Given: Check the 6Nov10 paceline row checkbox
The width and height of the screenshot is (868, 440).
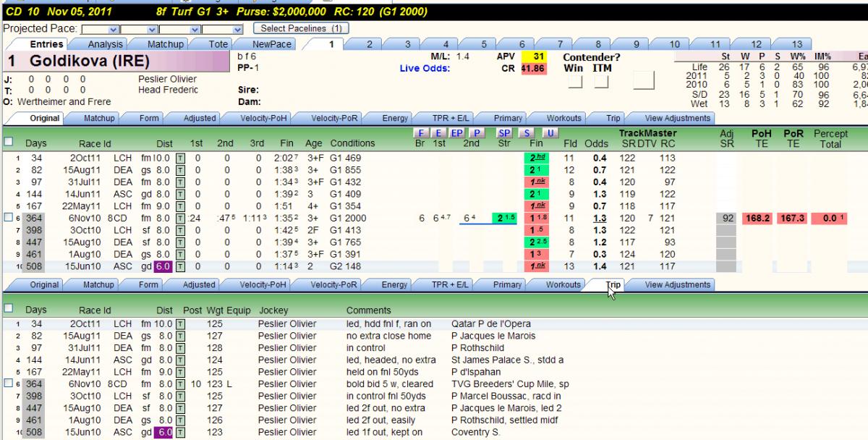Looking at the screenshot, I should click(8, 219).
